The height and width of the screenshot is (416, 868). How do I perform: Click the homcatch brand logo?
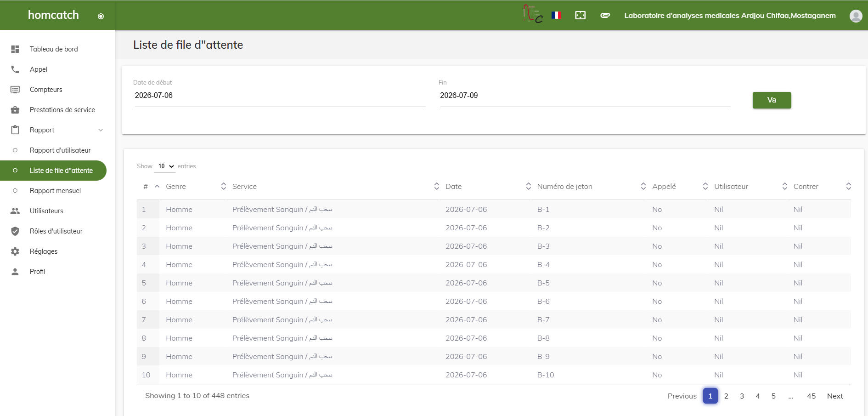click(x=53, y=15)
